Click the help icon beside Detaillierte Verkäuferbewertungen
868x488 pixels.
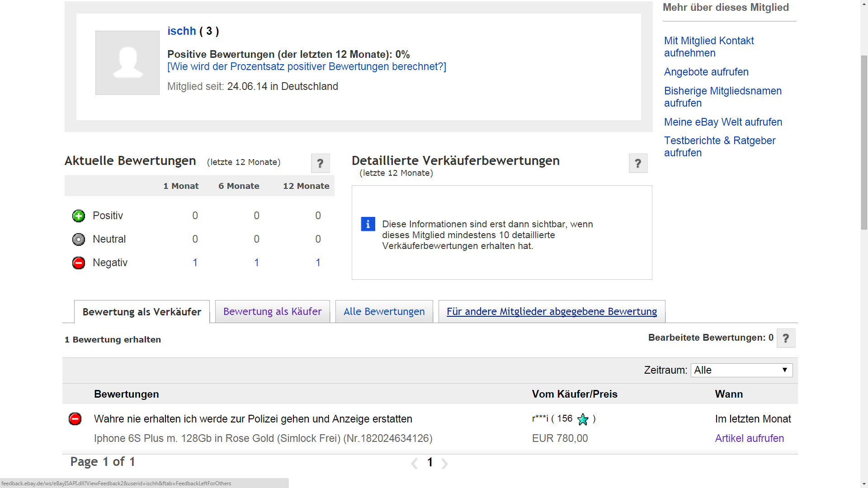click(638, 163)
